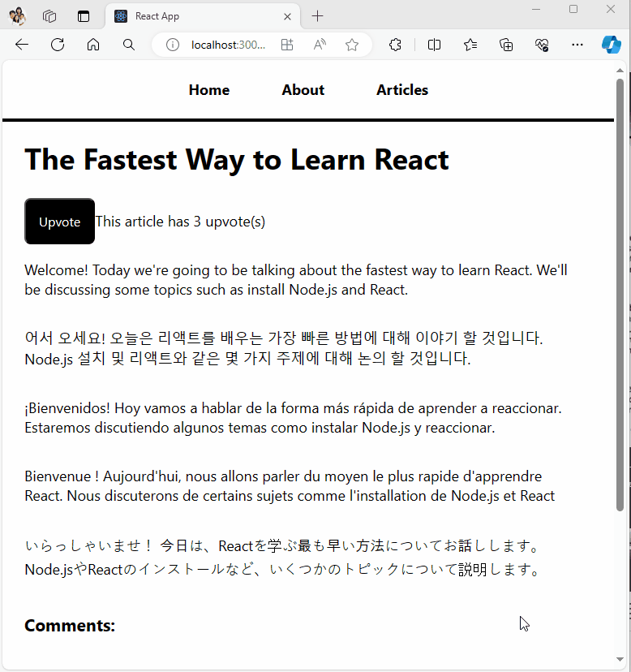Open the Workspaces icon
631x672 pixels.
(x=49, y=16)
